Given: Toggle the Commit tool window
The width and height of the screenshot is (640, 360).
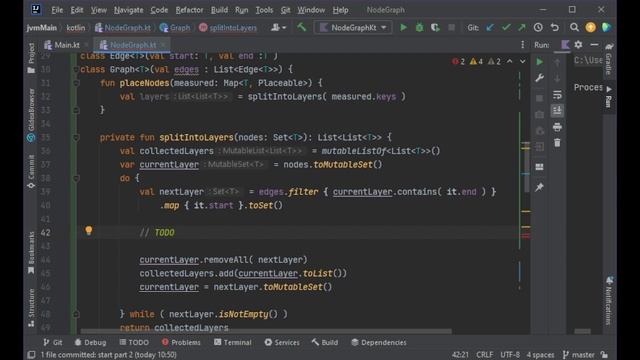Looking at the screenshot, I should [x=31, y=171].
